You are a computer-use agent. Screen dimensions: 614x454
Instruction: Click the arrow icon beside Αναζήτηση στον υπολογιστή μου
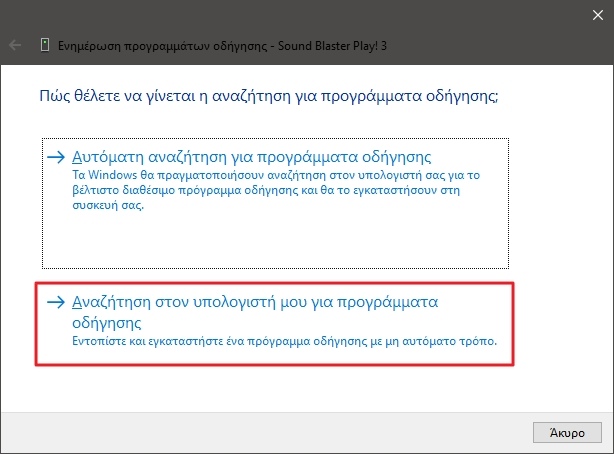pos(59,303)
